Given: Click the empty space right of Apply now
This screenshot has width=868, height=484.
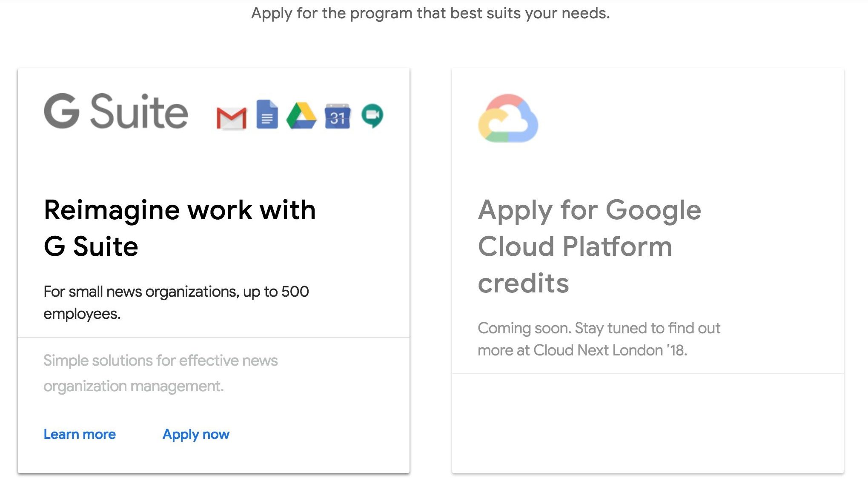Looking at the screenshot, I should 319,434.
